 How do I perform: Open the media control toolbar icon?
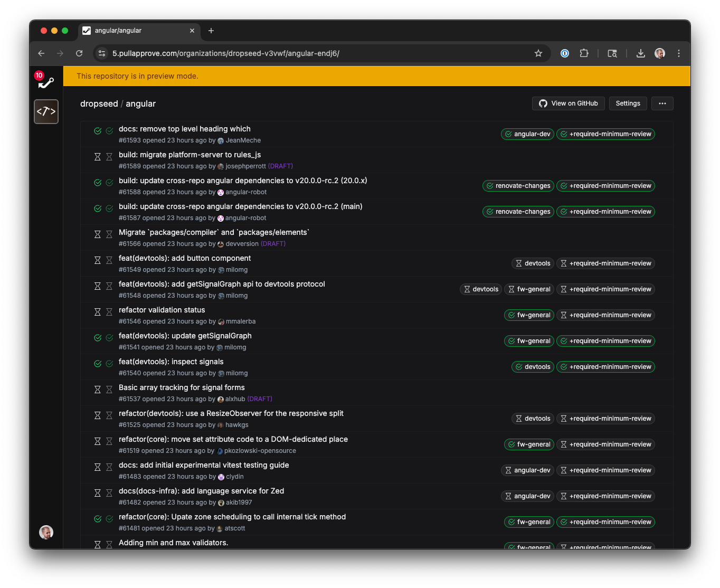tap(612, 53)
